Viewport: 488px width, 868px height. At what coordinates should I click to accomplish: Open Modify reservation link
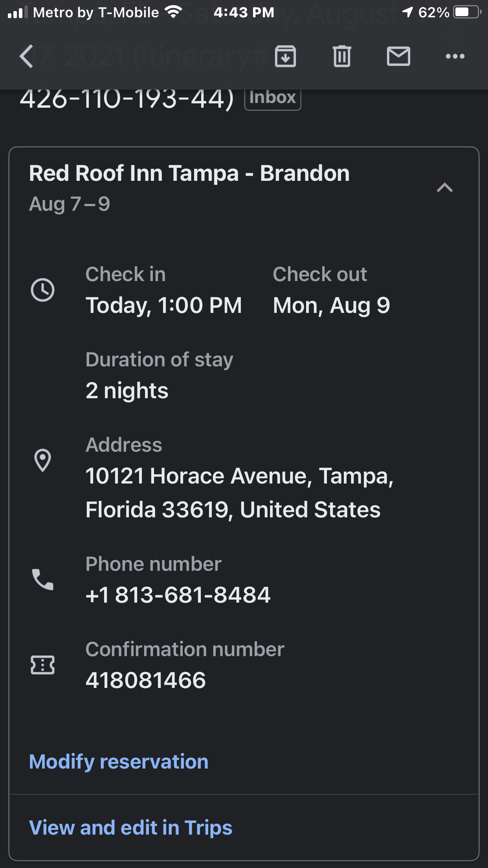tap(119, 762)
